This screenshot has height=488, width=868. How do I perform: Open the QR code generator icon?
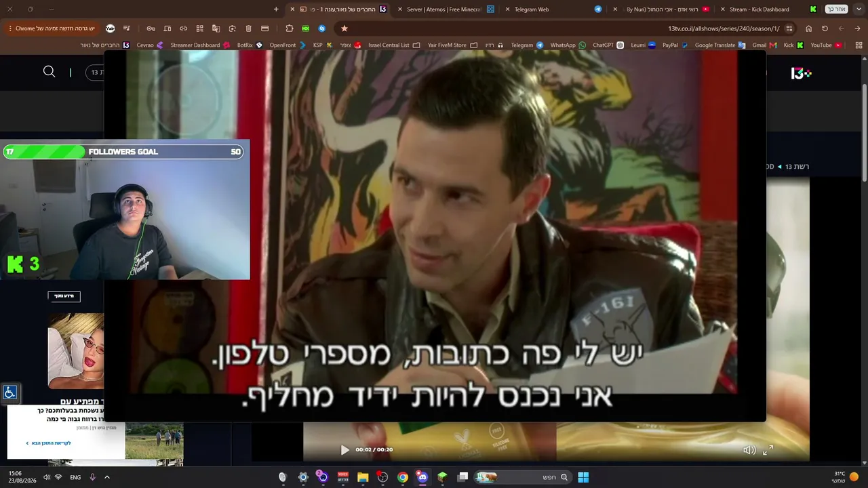(200, 28)
